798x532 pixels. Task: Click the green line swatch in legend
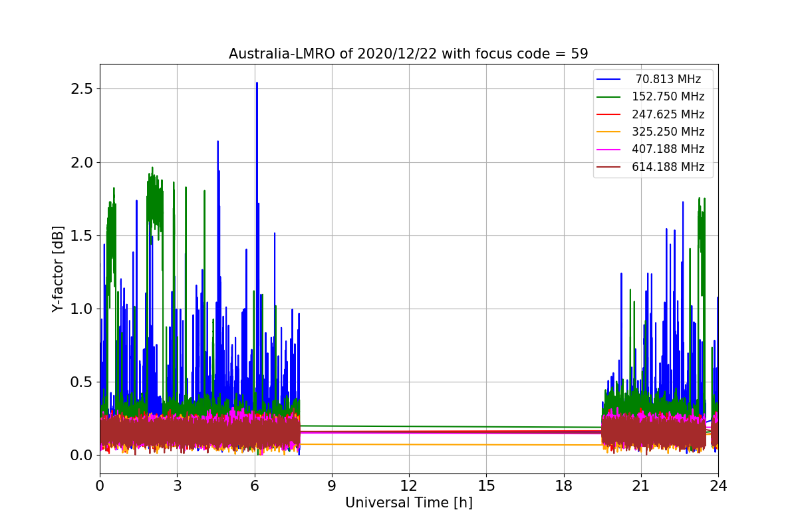click(x=609, y=97)
